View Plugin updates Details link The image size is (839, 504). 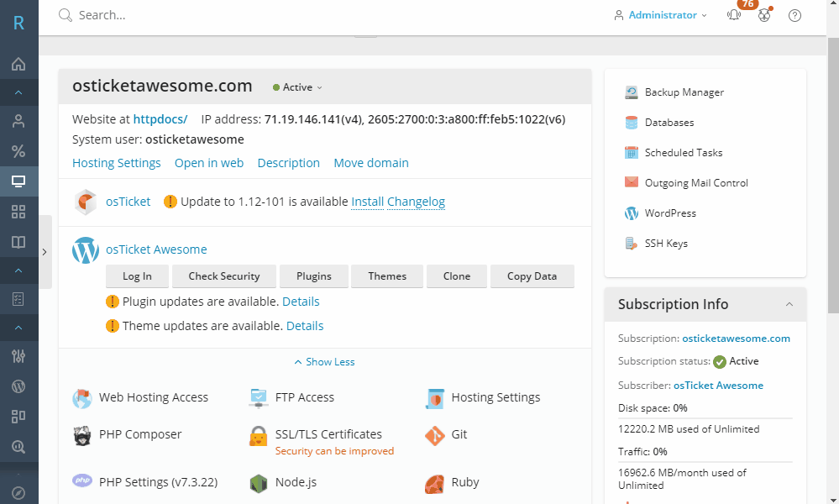click(301, 302)
